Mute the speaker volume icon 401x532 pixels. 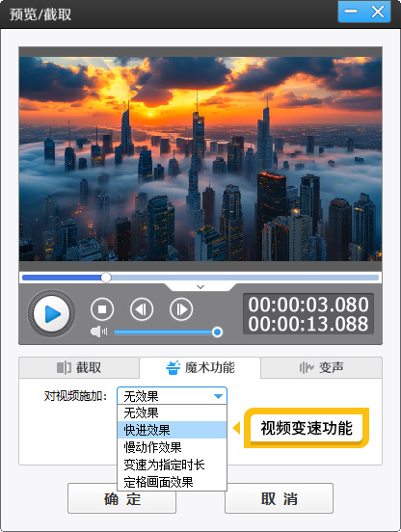click(x=98, y=332)
